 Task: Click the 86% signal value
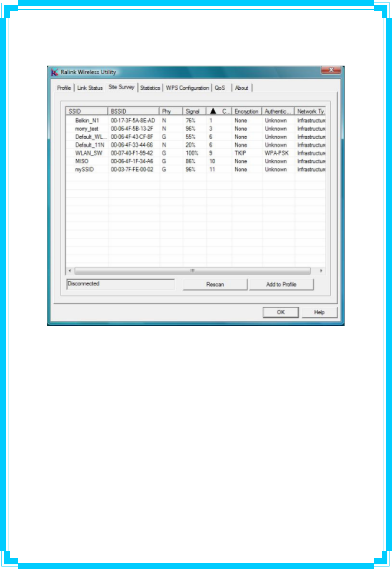191,161
